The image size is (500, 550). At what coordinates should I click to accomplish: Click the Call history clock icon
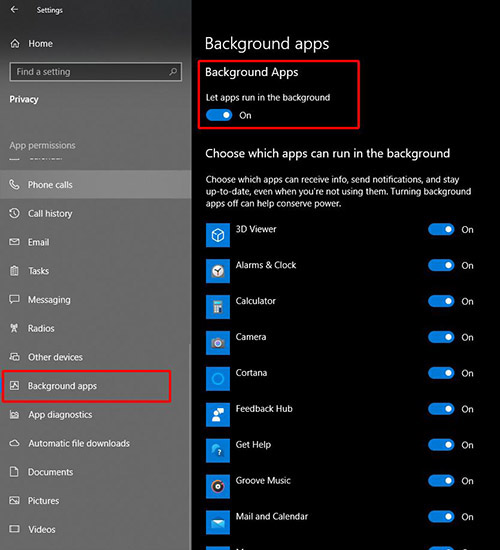14,213
